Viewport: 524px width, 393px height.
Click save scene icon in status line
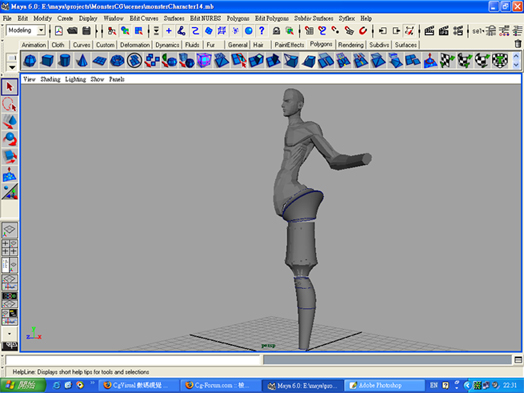click(87, 31)
